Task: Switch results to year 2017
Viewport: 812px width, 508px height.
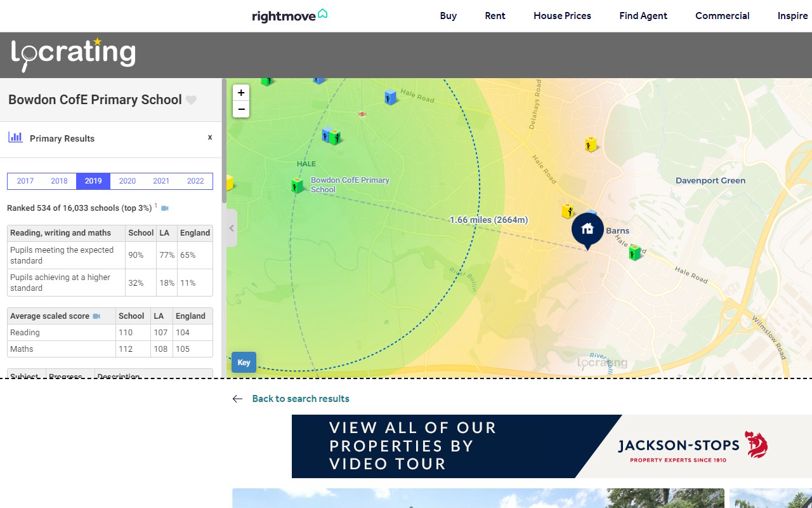Action: coord(25,181)
